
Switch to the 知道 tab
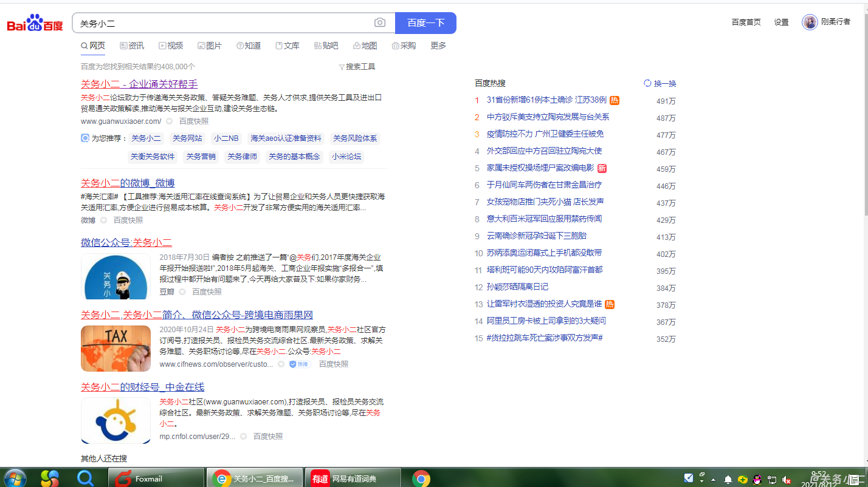coord(249,46)
